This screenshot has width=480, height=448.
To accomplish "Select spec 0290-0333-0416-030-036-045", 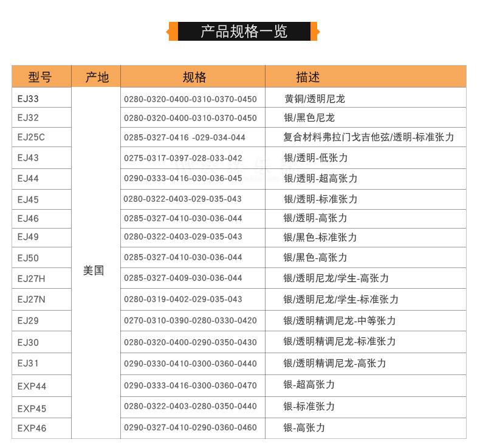I will point(183,178).
